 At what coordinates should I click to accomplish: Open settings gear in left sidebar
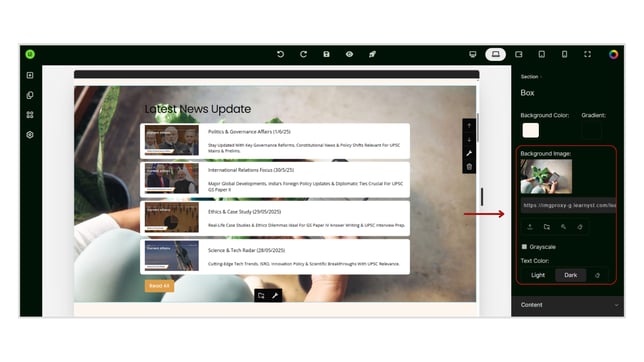pyautogui.click(x=30, y=135)
